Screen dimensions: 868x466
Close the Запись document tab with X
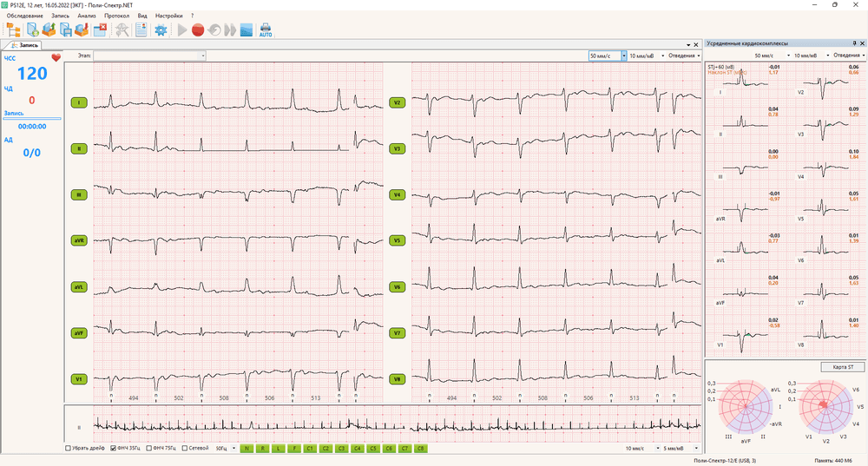coord(696,45)
